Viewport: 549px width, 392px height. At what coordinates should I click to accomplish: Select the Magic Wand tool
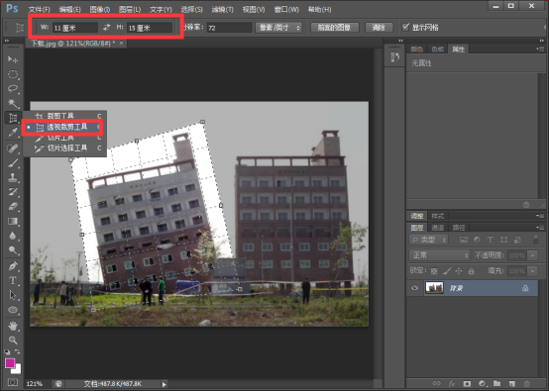(13, 103)
